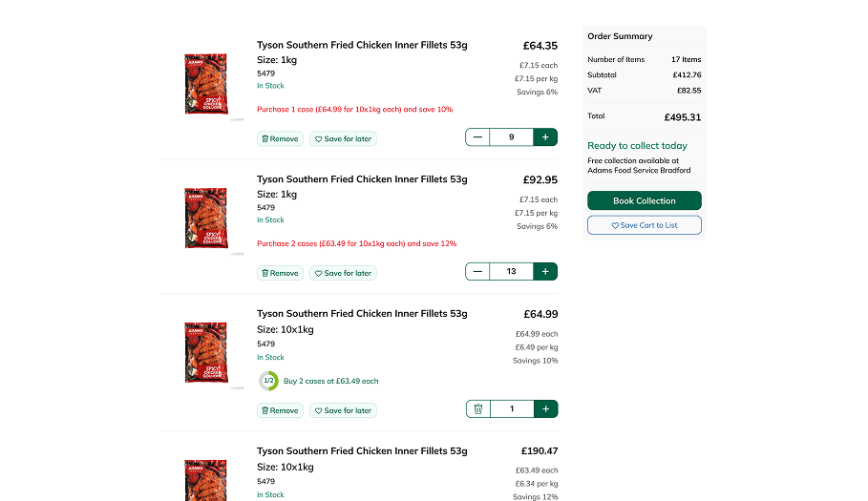Save first 1kg fillets item for later

(x=343, y=139)
